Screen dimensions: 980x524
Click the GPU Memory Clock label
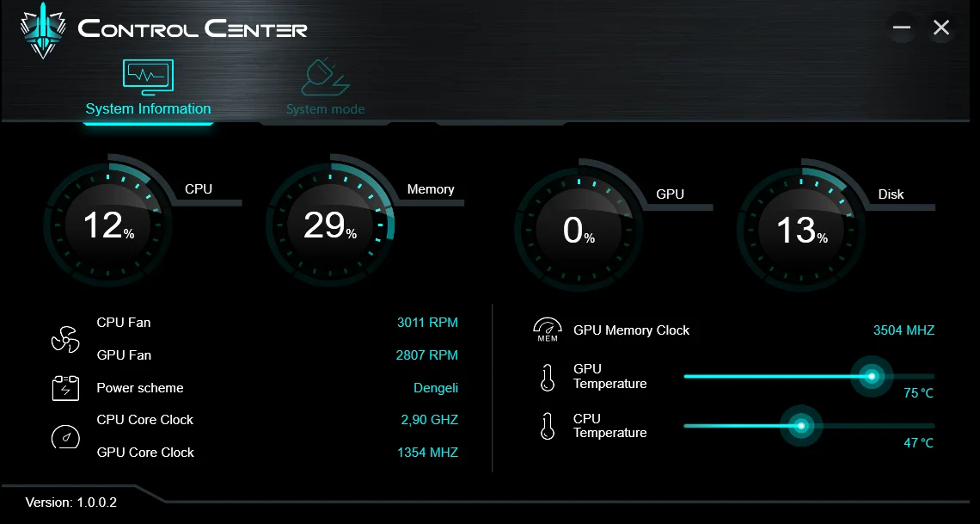pyautogui.click(x=631, y=330)
